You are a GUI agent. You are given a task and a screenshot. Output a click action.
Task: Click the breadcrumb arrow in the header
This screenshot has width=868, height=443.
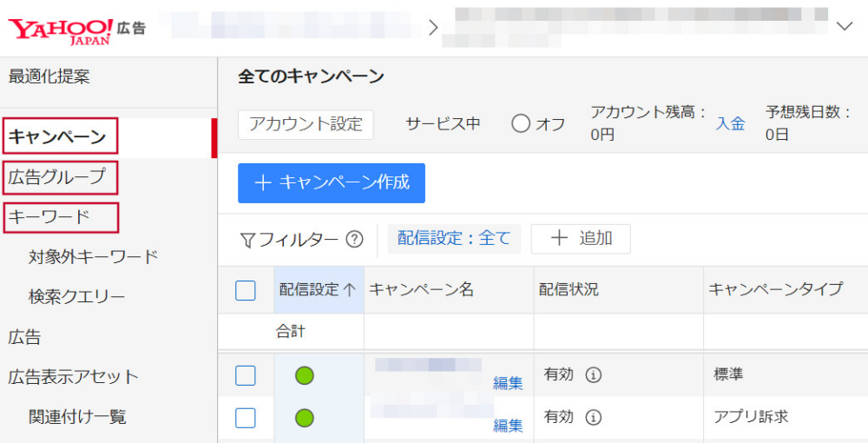tap(433, 27)
